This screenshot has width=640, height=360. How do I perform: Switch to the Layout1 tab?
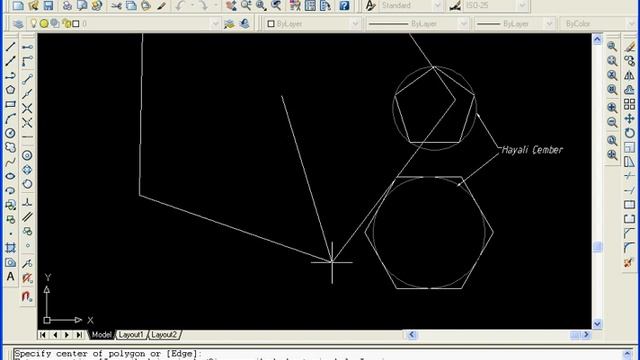pos(131,335)
